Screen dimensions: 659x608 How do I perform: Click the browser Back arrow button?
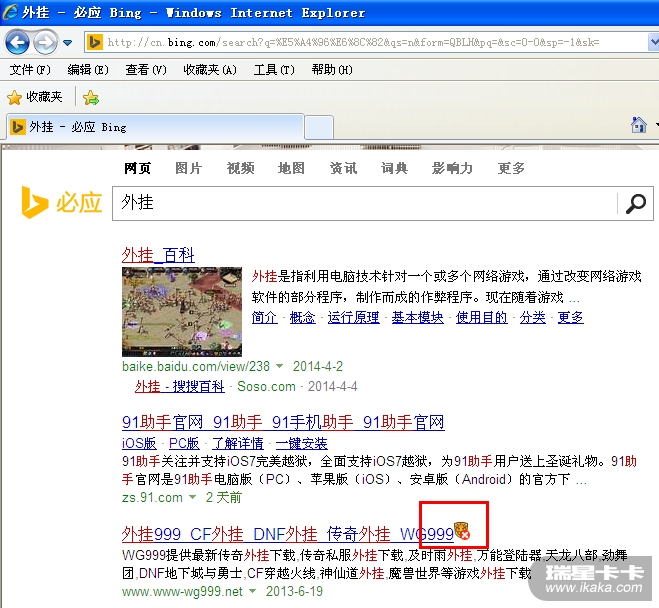[x=17, y=42]
